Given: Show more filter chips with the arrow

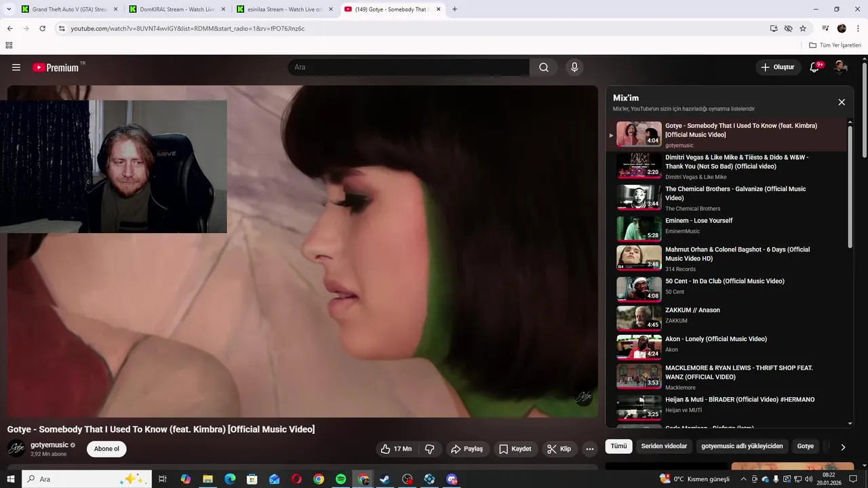Looking at the screenshot, I should click(843, 447).
